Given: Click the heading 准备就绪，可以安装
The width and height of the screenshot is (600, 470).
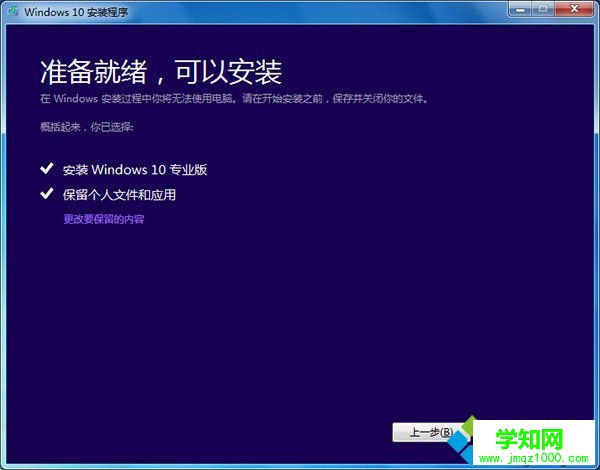Looking at the screenshot, I should coord(161,72).
